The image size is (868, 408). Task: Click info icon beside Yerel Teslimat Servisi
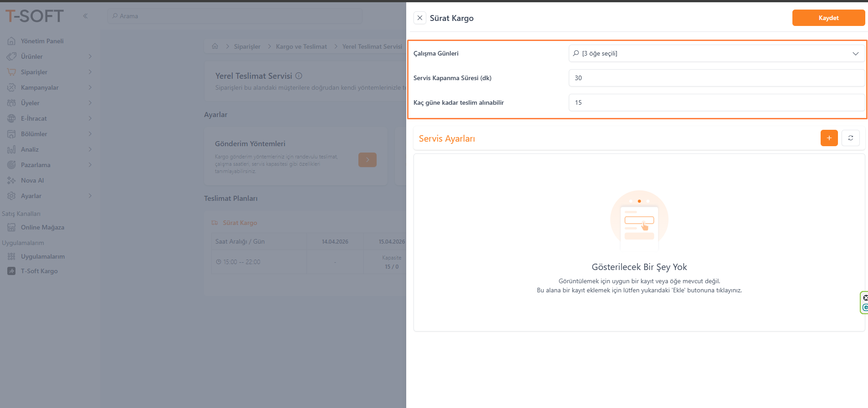(x=299, y=76)
